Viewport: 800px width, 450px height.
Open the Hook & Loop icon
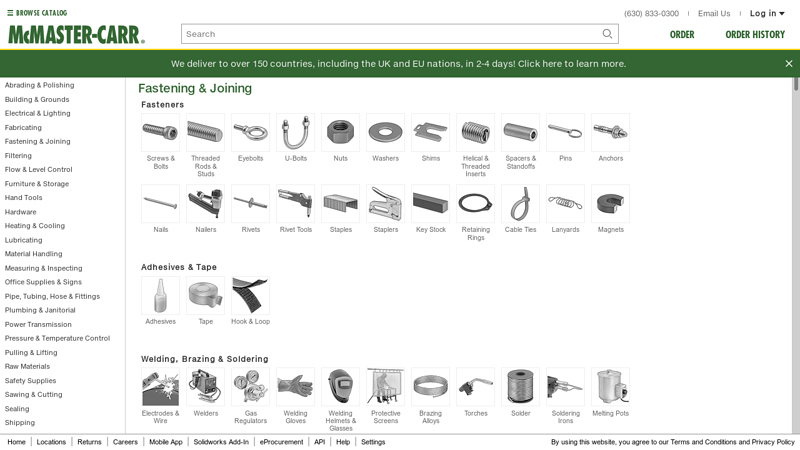pyautogui.click(x=251, y=295)
